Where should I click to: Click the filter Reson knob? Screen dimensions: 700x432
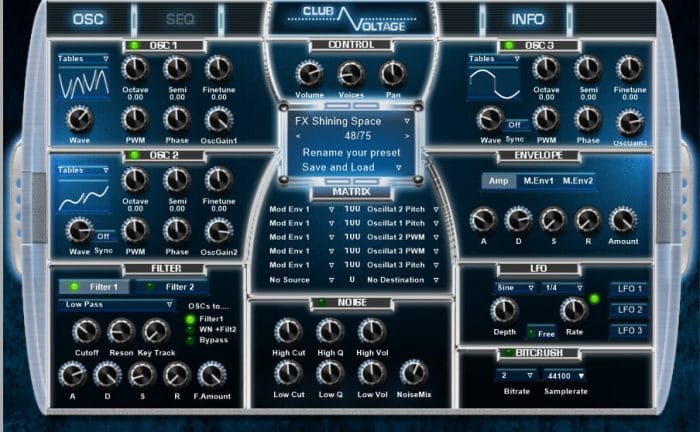pos(121,331)
